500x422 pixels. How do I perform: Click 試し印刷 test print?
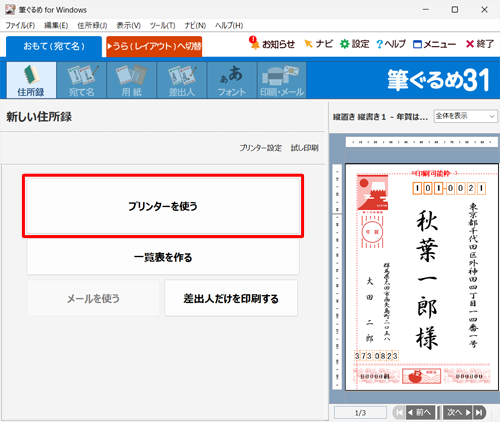point(304,148)
